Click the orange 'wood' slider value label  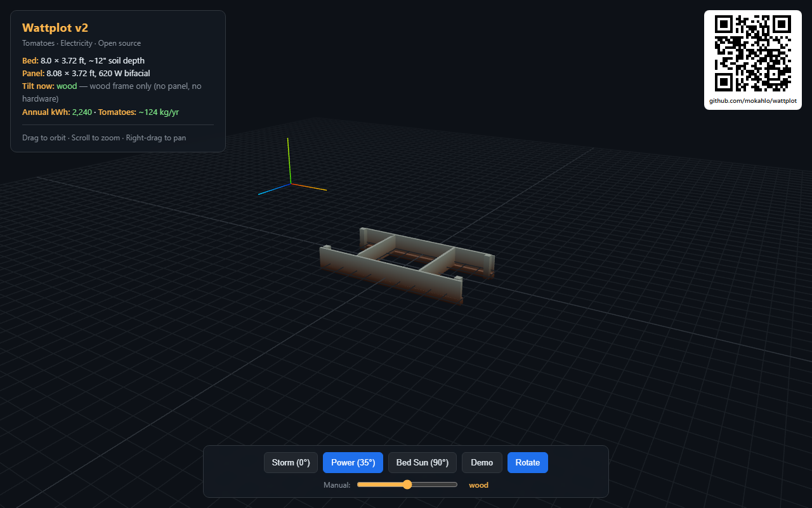(478, 485)
